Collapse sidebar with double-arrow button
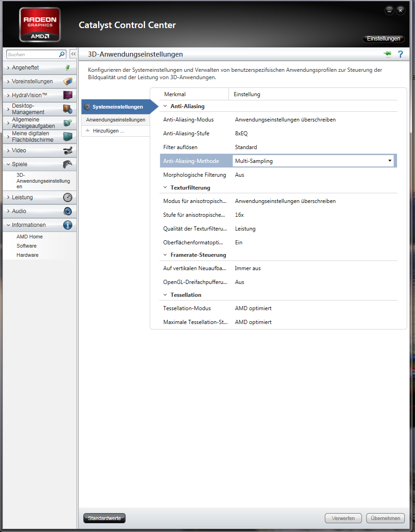The height and width of the screenshot is (532, 415). pyautogui.click(x=73, y=54)
